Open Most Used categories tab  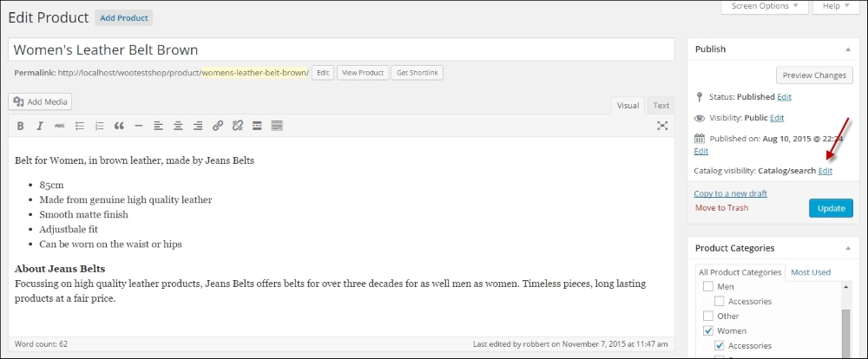[811, 272]
